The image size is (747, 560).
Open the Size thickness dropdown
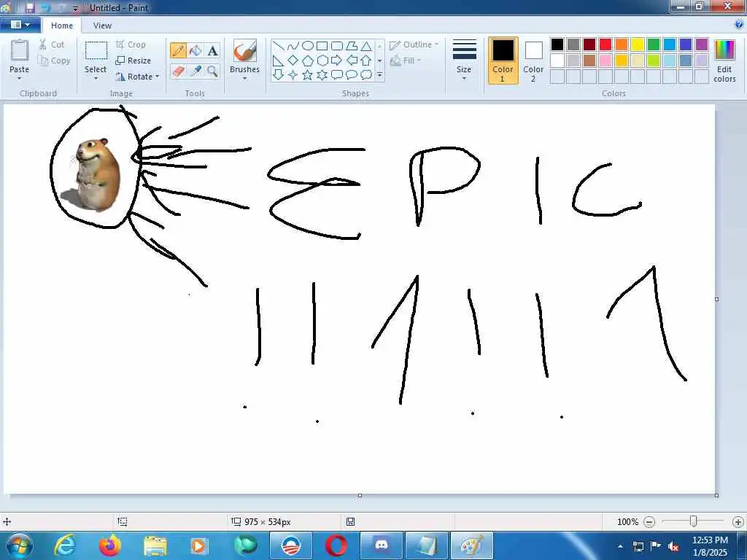(464, 61)
